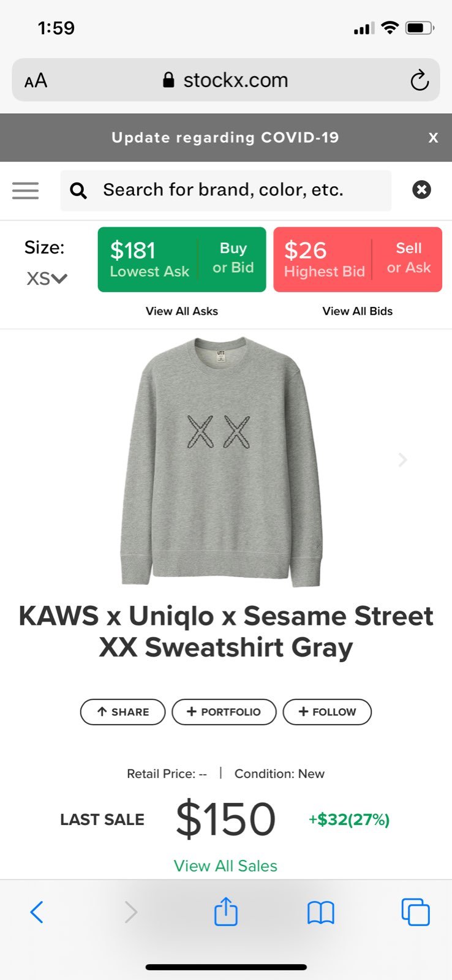Screen dimensions: 452x980
Task: Tap the stockx.com address bar
Action: pyautogui.click(x=226, y=80)
